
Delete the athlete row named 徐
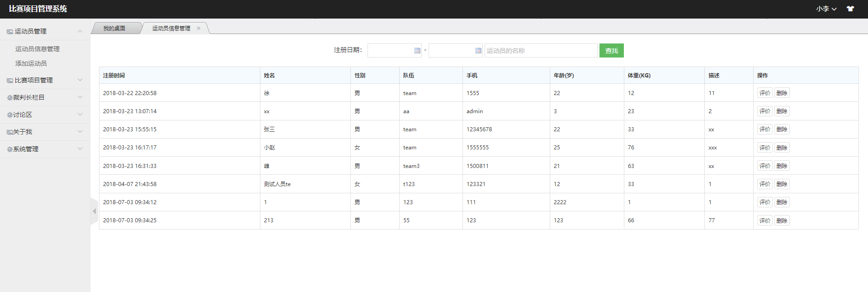point(782,93)
